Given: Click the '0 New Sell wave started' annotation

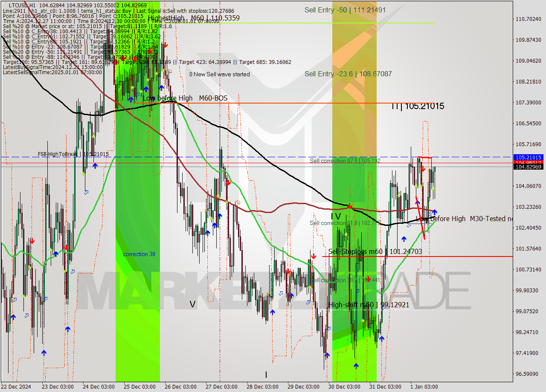Looking at the screenshot, I should pyautogui.click(x=220, y=74).
